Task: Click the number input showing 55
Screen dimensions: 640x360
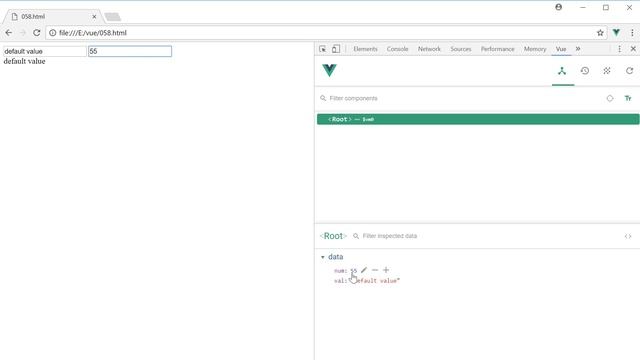Action: pyautogui.click(x=130, y=51)
